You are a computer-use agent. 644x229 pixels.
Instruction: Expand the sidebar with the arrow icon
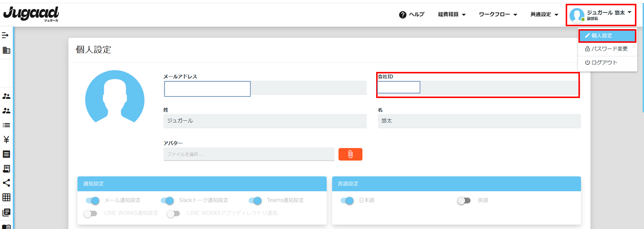point(5,35)
